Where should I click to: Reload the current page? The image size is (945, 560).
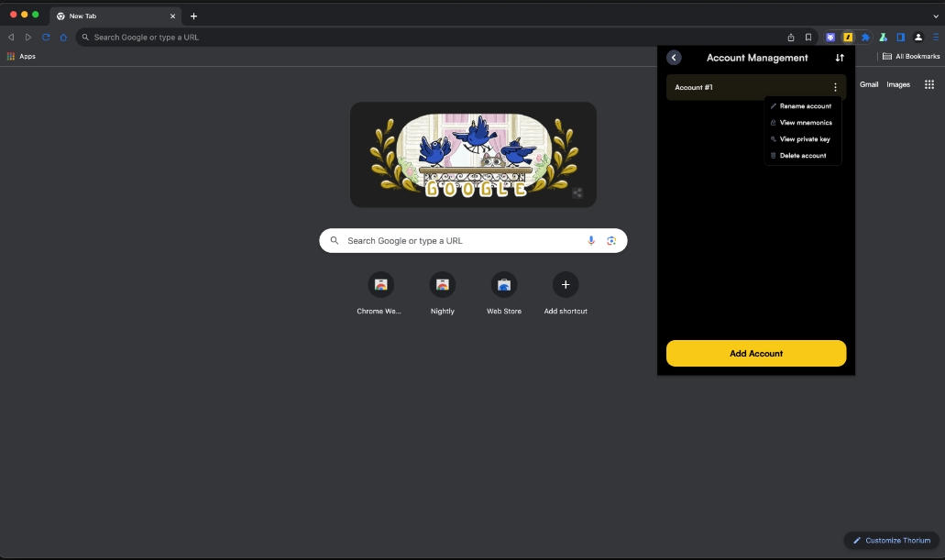(46, 38)
